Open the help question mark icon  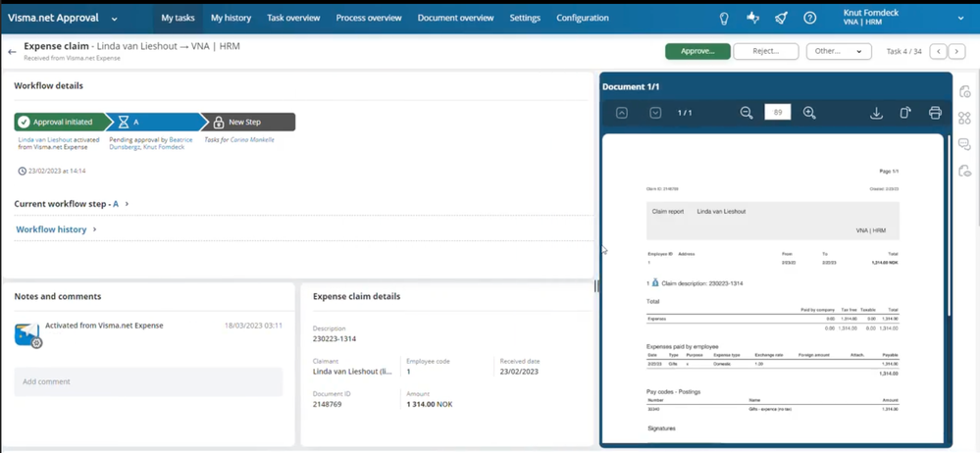click(810, 18)
